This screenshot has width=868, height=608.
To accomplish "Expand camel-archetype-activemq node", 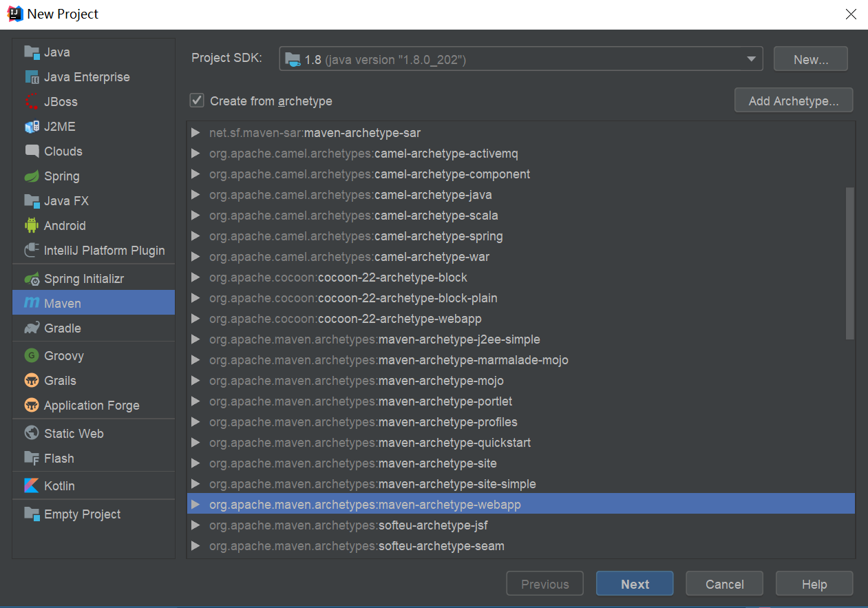I will 195,154.
